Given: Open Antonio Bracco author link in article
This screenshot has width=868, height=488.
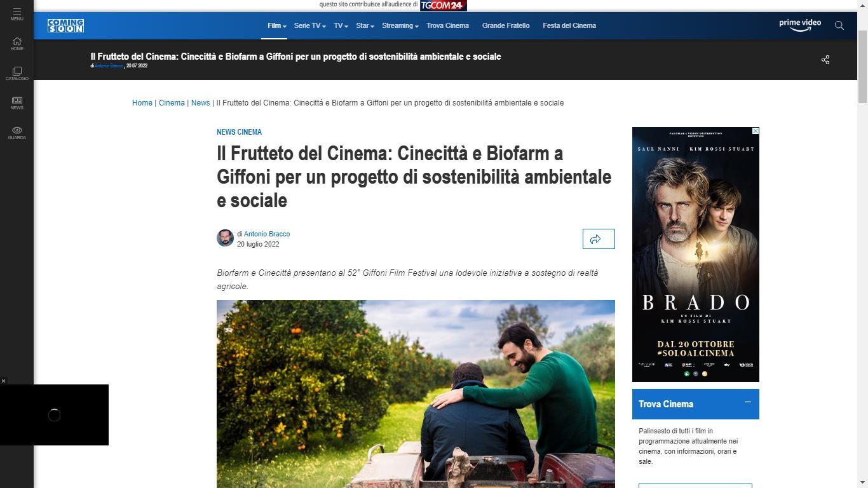Looking at the screenshot, I should [x=267, y=234].
